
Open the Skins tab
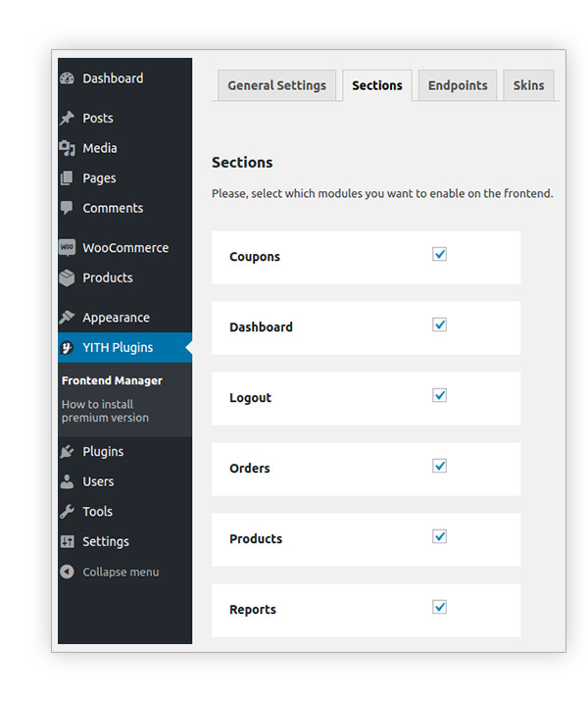[x=528, y=85]
